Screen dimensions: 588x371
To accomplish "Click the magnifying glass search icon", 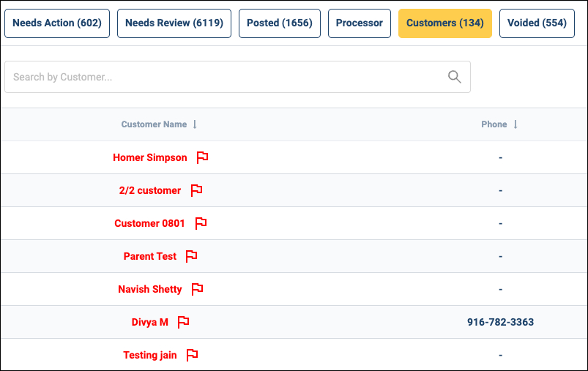I will [x=455, y=77].
